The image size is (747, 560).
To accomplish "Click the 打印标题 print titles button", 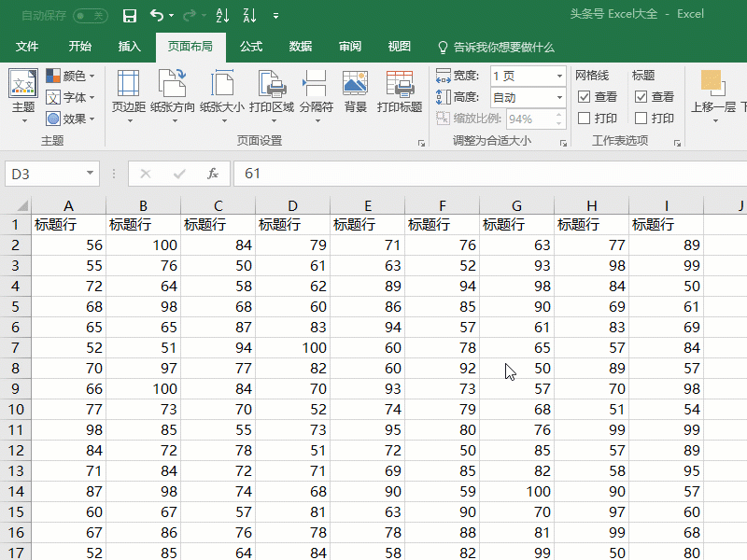I will [400, 91].
